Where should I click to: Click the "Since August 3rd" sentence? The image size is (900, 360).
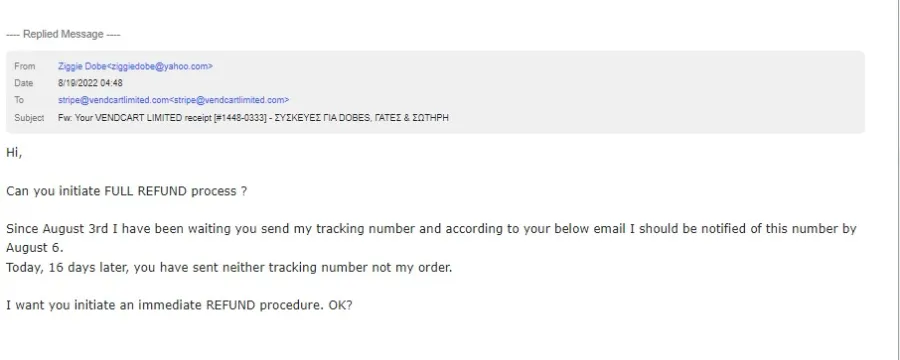pyautogui.click(x=431, y=229)
